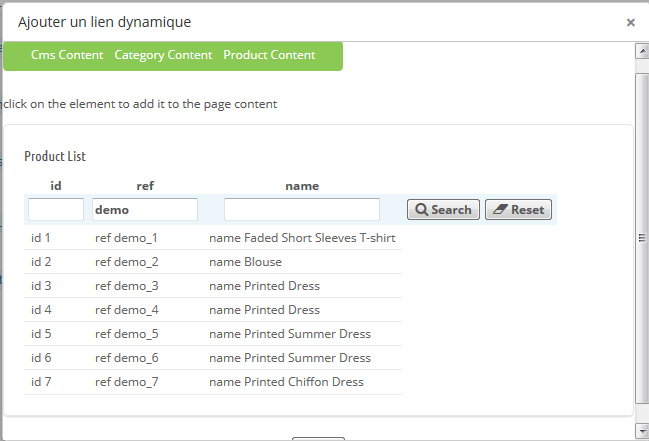Focus the id filter input field
Image resolution: width=649 pixels, height=441 pixels.
56,210
